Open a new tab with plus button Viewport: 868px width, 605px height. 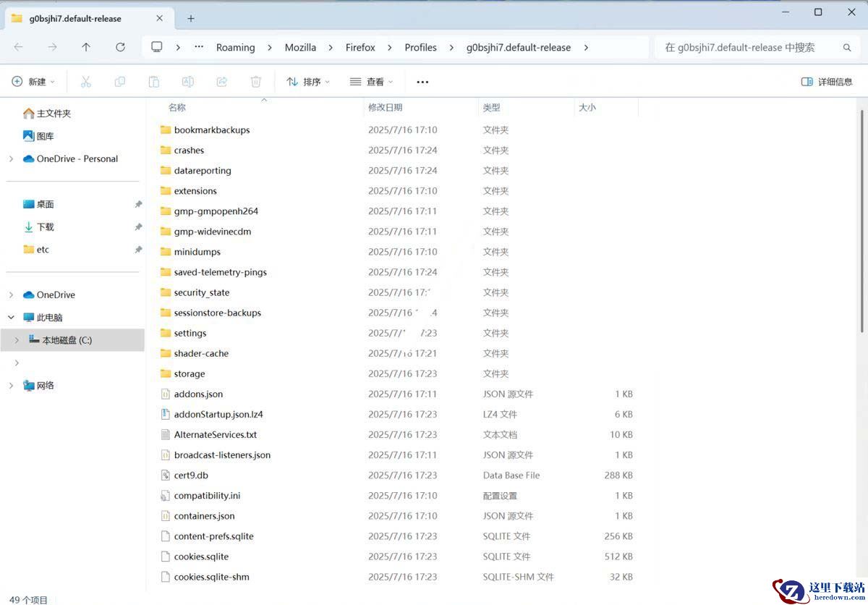point(191,18)
